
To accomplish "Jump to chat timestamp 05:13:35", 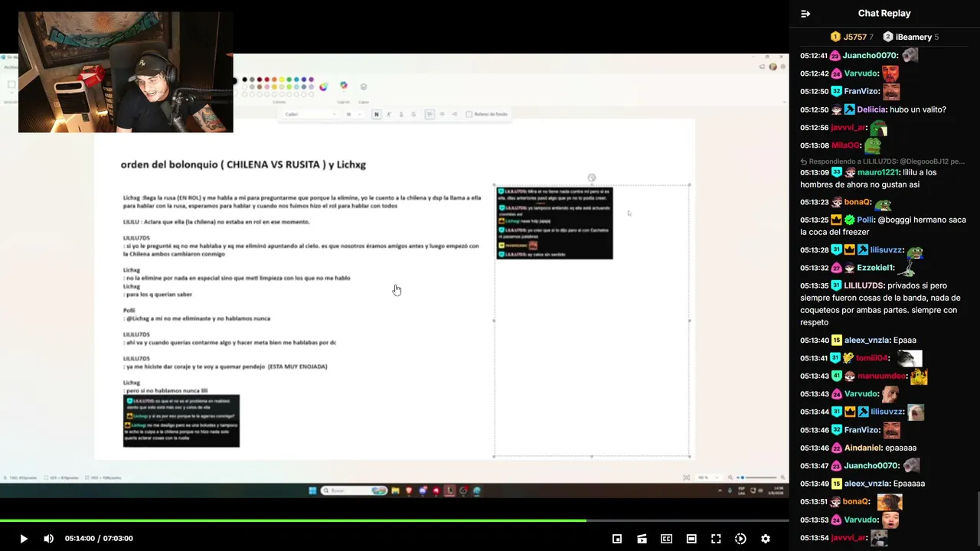I will [815, 285].
